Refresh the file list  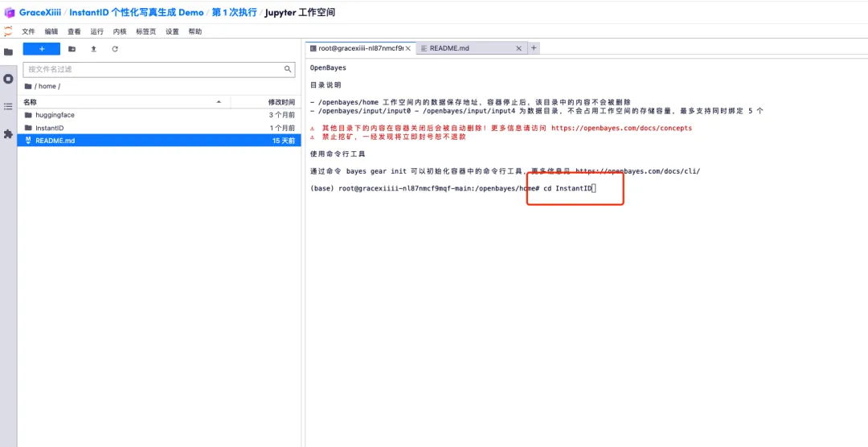pyautogui.click(x=115, y=49)
